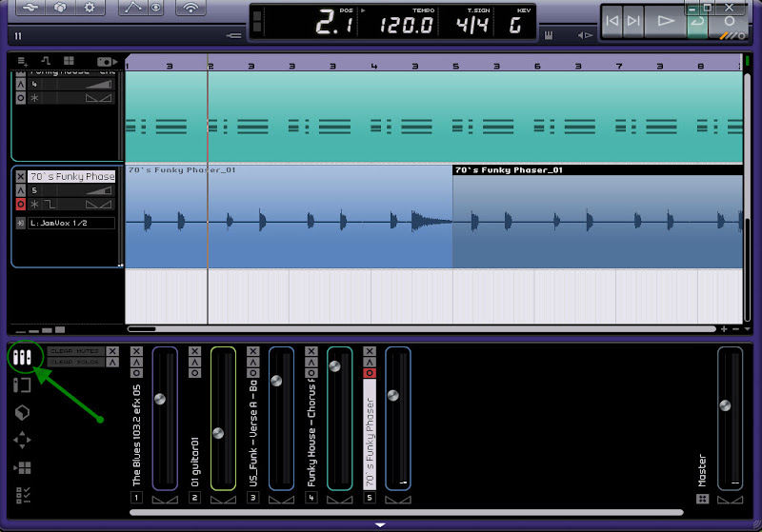
Task: Mute the 70's Funky Phaser track
Action: [21, 176]
